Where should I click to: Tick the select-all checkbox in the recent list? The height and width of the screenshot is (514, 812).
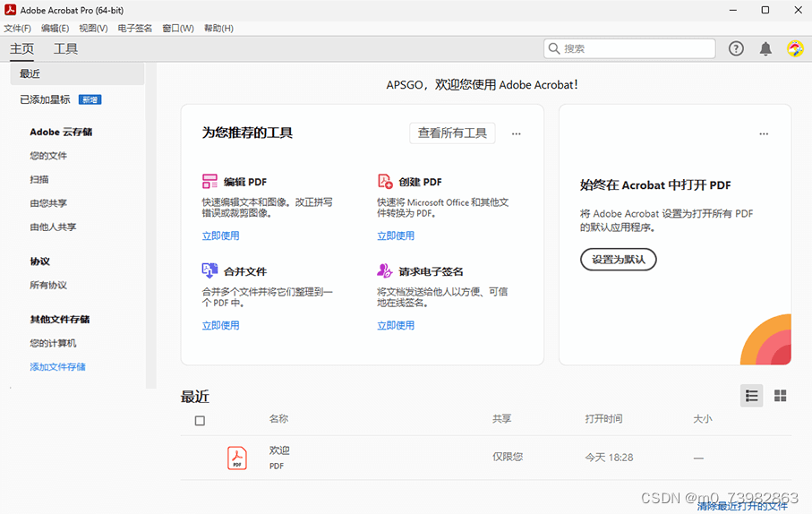(x=200, y=421)
